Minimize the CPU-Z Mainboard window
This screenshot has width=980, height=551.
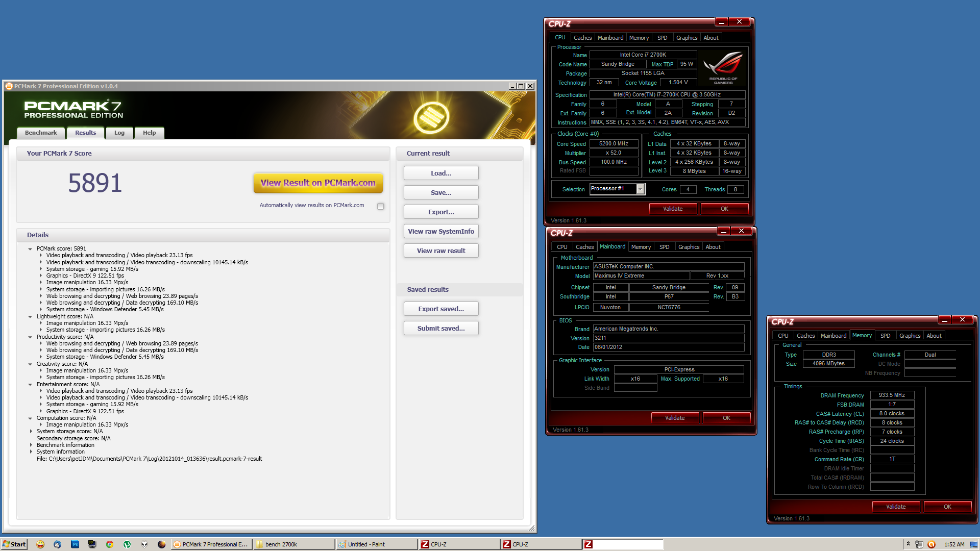(x=724, y=231)
